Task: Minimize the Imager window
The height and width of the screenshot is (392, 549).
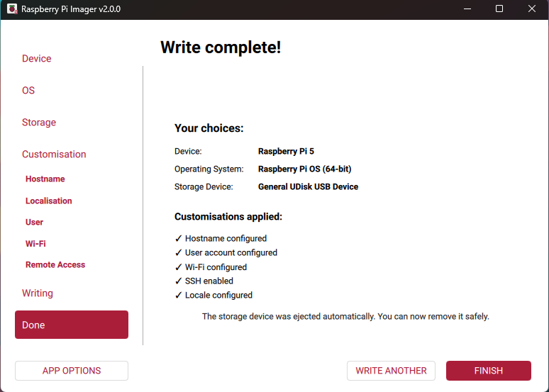Action: click(x=467, y=9)
